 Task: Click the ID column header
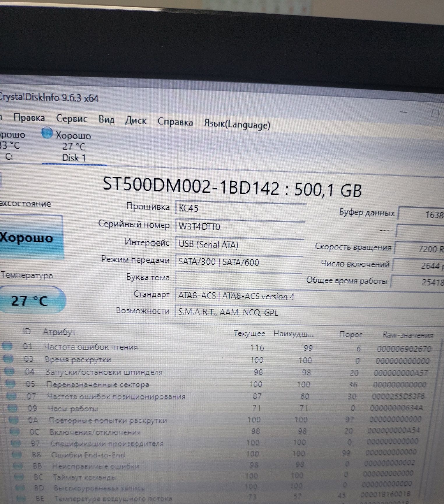click(x=27, y=331)
